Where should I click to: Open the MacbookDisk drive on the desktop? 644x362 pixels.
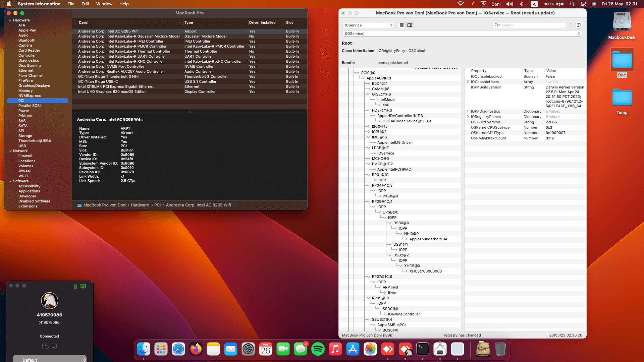pyautogui.click(x=622, y=22)
